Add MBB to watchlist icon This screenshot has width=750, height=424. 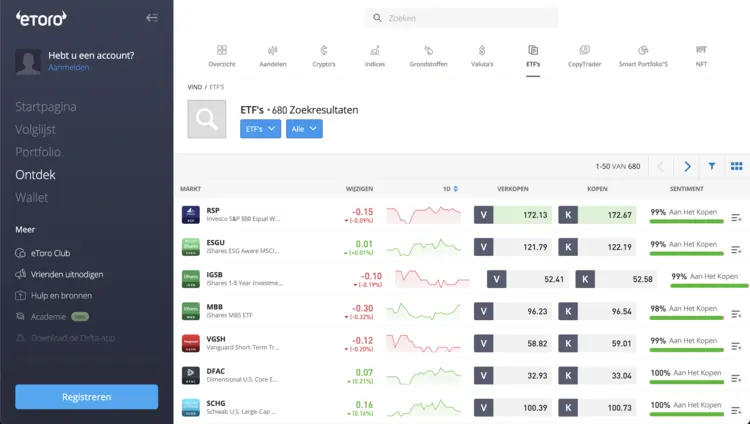(x=736, y=314)
